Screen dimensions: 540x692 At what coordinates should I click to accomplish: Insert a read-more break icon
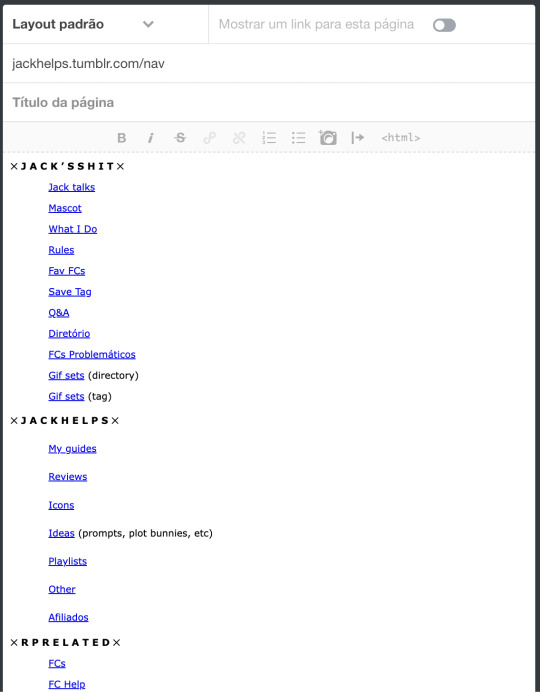coord(357,138)
